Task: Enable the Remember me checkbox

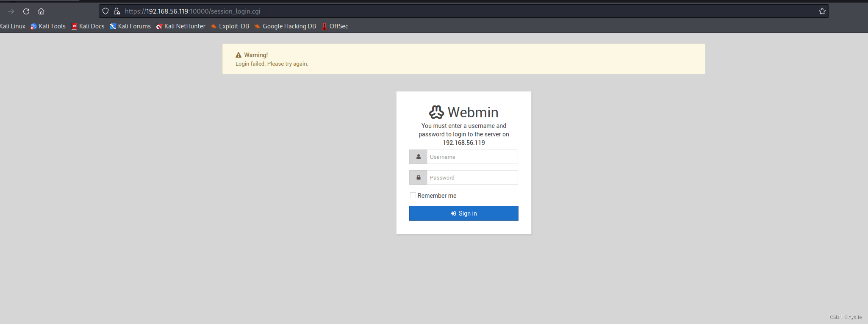Action: (413, 195)
